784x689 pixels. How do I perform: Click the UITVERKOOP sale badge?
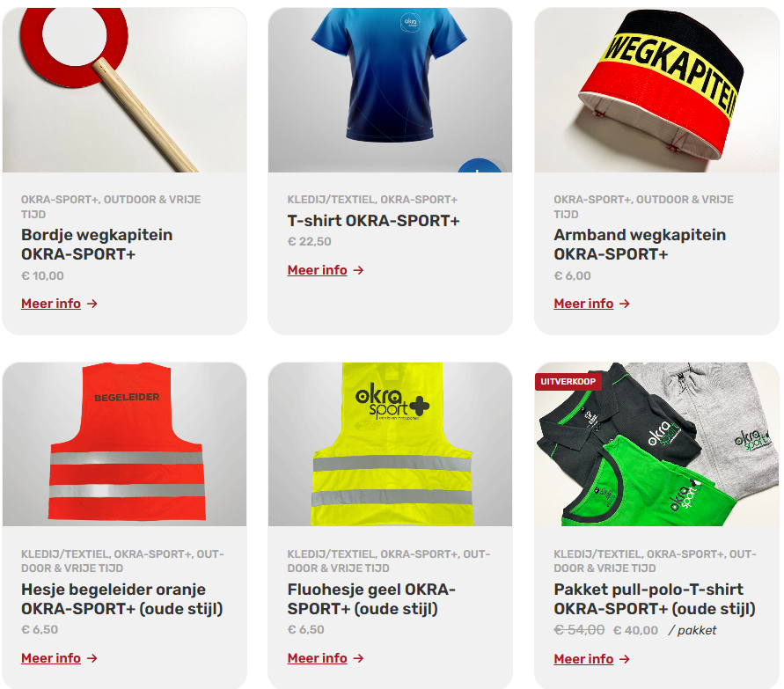coord(568,382)
